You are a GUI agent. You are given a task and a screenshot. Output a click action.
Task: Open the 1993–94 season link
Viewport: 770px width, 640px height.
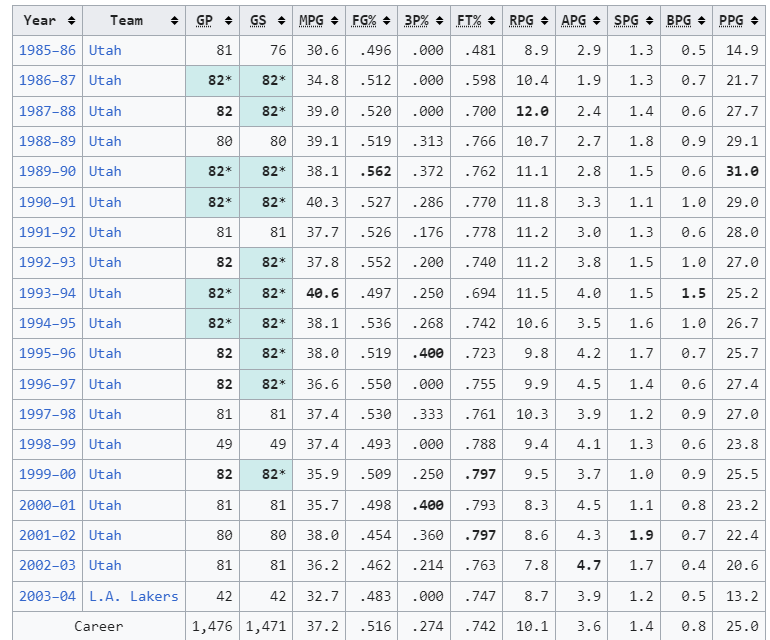tap(47, 293)
